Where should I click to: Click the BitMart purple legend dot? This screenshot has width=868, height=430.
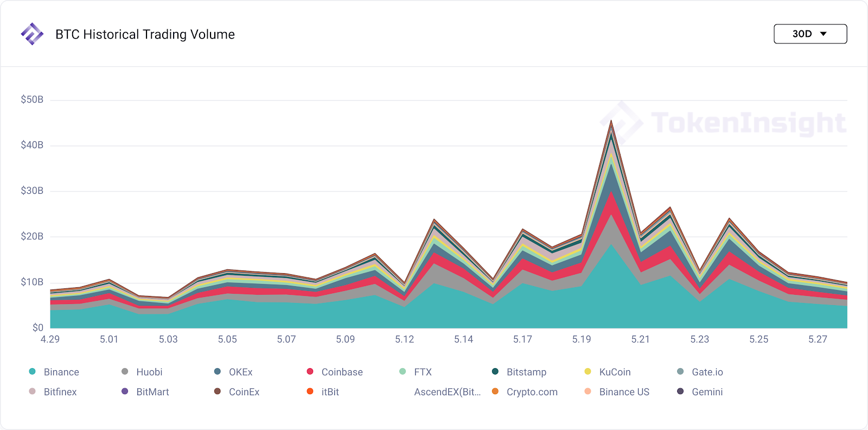pyautogui.click(x=125, y=391)
